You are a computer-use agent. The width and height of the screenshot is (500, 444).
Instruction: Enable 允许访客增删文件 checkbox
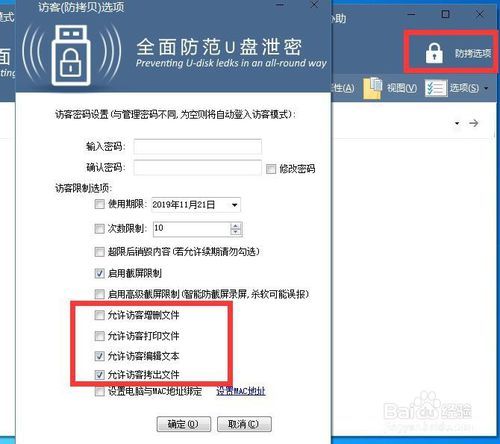click(99, 315)
